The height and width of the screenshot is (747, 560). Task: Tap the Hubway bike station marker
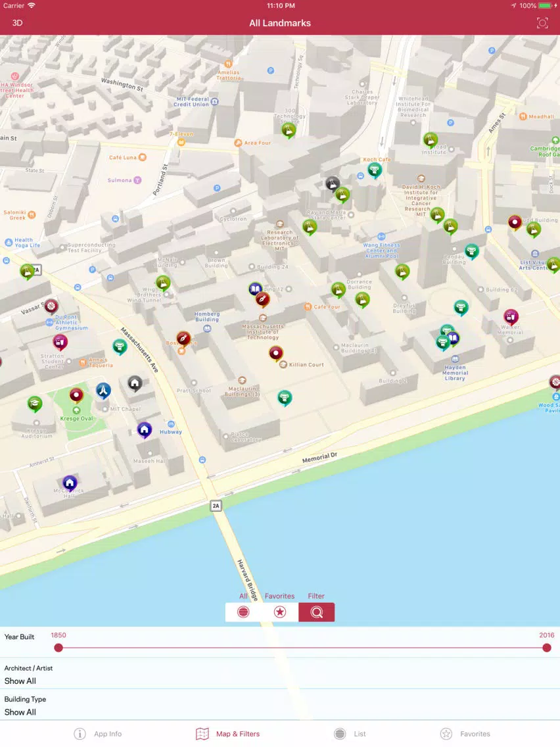point(172,424)
